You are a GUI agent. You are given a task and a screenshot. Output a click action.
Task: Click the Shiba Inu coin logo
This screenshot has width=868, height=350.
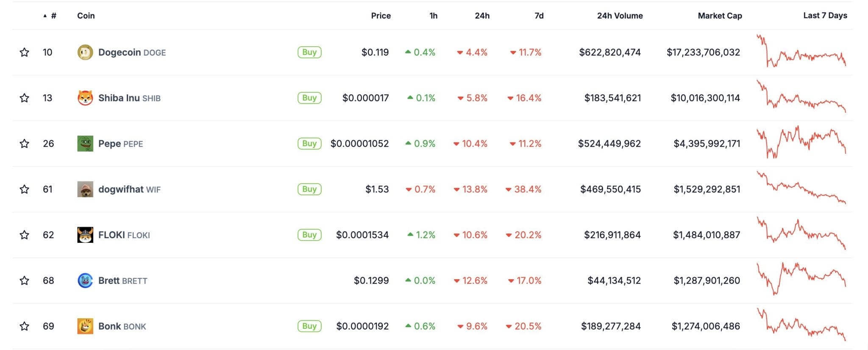pyautogui.click(x=85, y=98)
